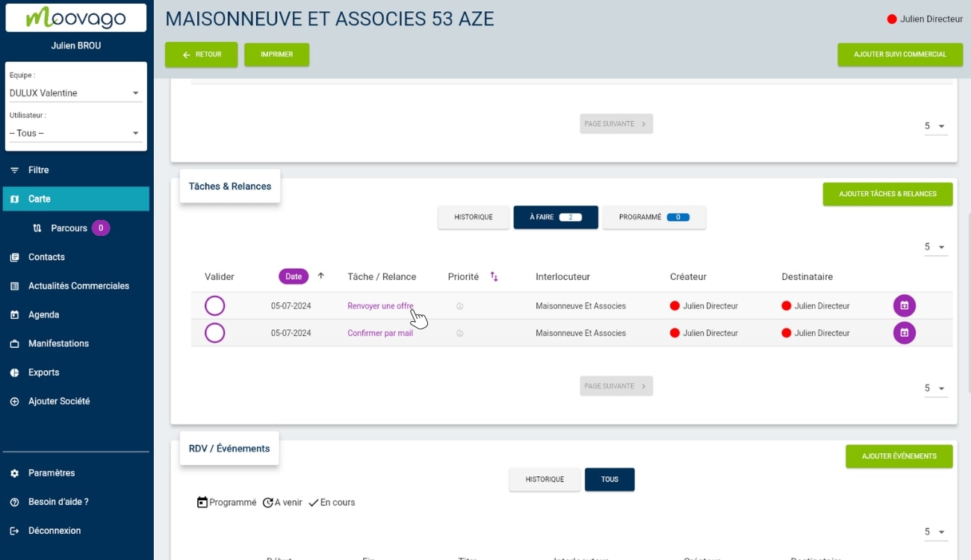This screenshot has height=560, width=971.
Task: Open Manifestations section
Action: [76, 343]
